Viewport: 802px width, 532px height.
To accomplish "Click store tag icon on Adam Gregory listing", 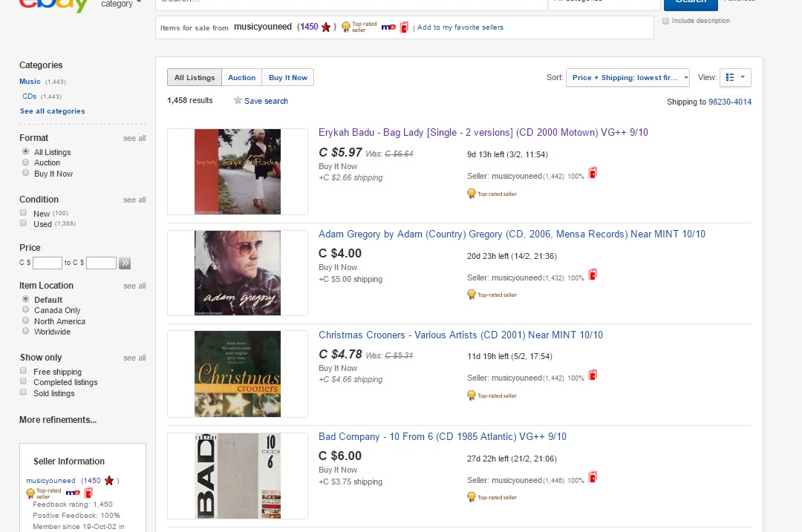I will [593, 275].
